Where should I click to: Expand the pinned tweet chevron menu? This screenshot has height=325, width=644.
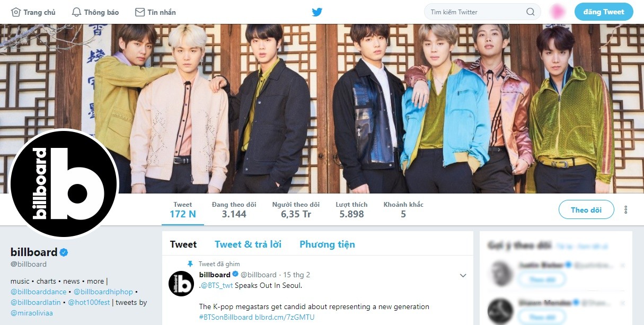(463, 275)
